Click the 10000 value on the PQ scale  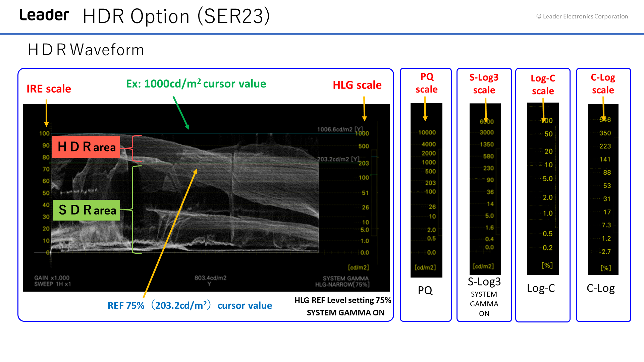coord(427,132)
